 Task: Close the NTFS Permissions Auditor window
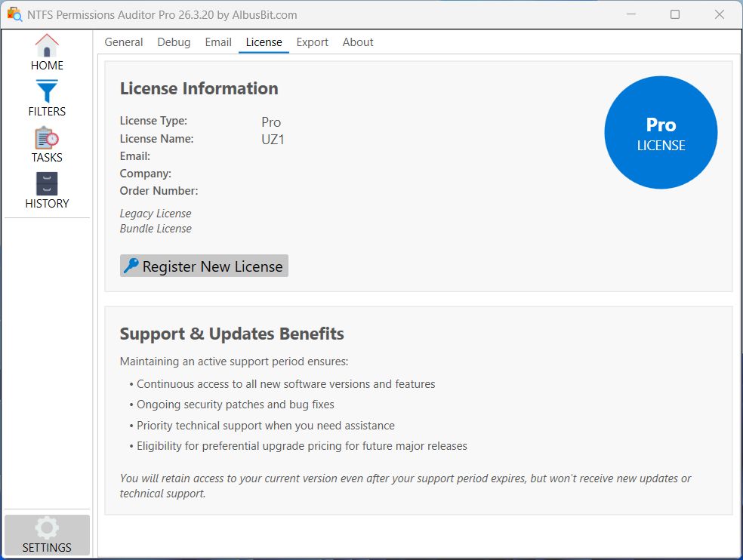tap(720, 14)
